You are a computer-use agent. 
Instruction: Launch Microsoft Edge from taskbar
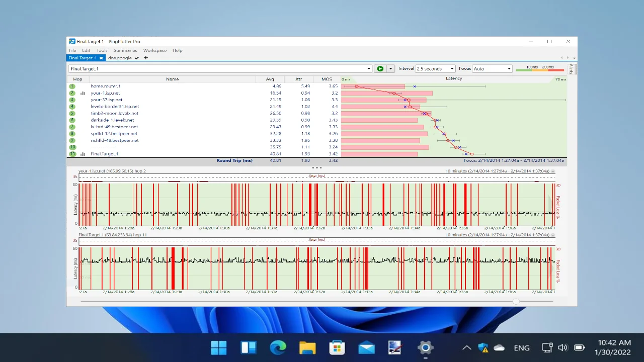[x=278, y=347]
